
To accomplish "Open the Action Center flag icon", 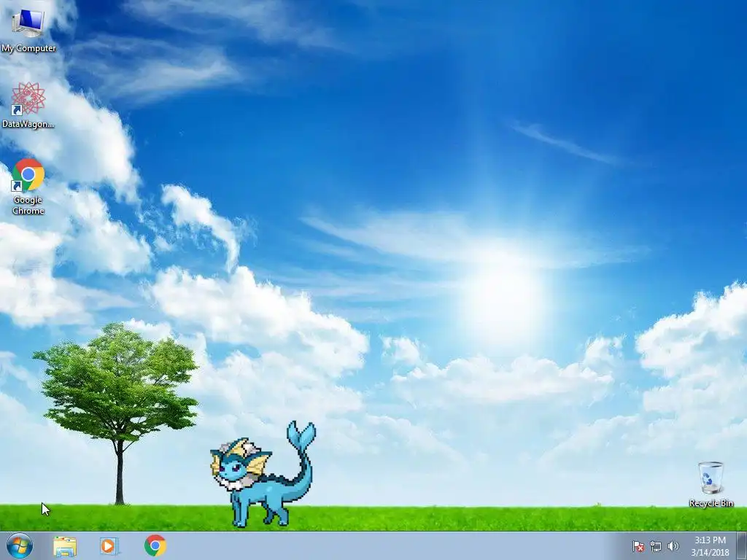I will pyautogui.click(x=638, y=546).
